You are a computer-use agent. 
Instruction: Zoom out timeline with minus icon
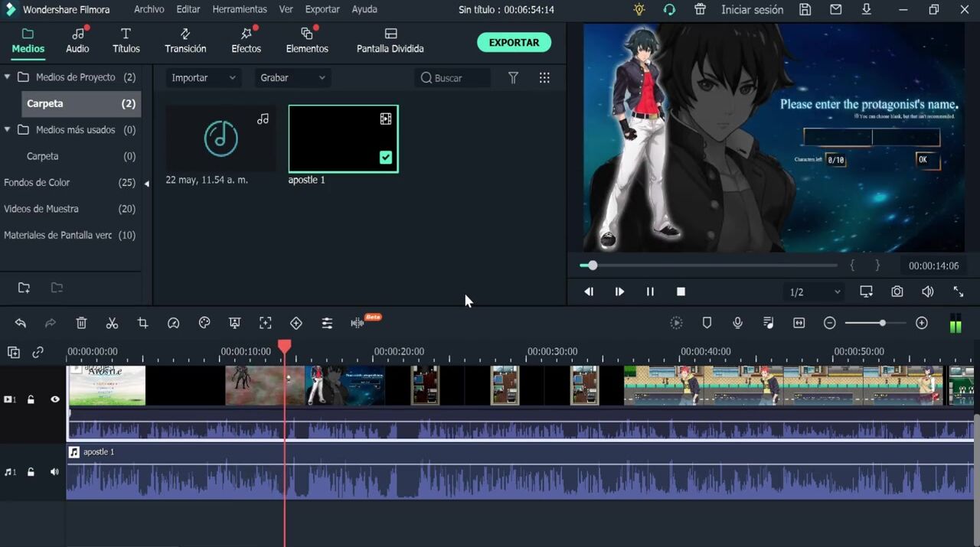point(830,324)
